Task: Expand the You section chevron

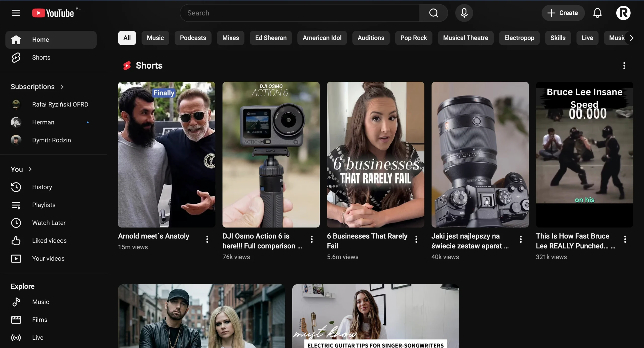Action: point(30,169)
